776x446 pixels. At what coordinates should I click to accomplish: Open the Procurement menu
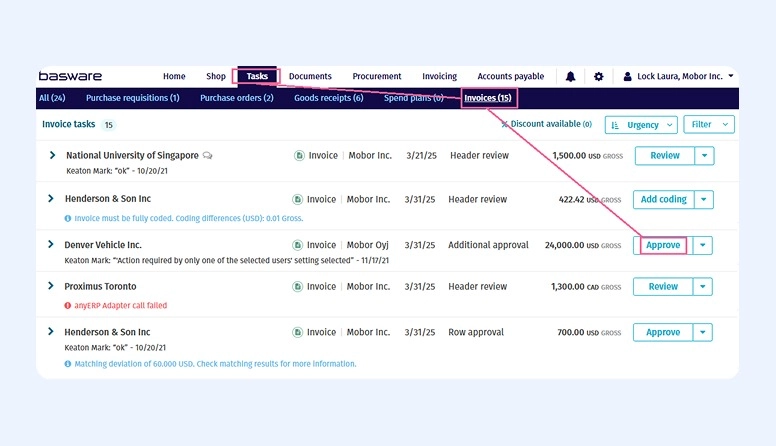[377, 76]
